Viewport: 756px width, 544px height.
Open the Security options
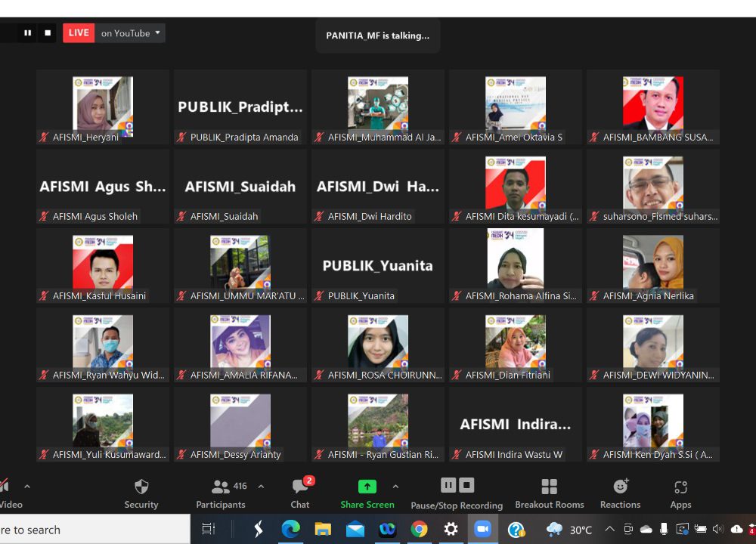coord(141,493)
